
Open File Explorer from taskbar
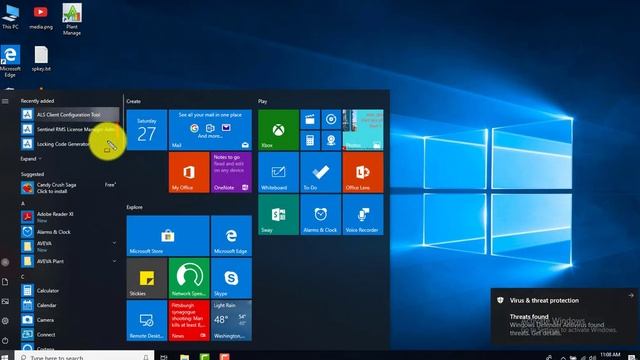pyautogui.click(x=184, y=357)
